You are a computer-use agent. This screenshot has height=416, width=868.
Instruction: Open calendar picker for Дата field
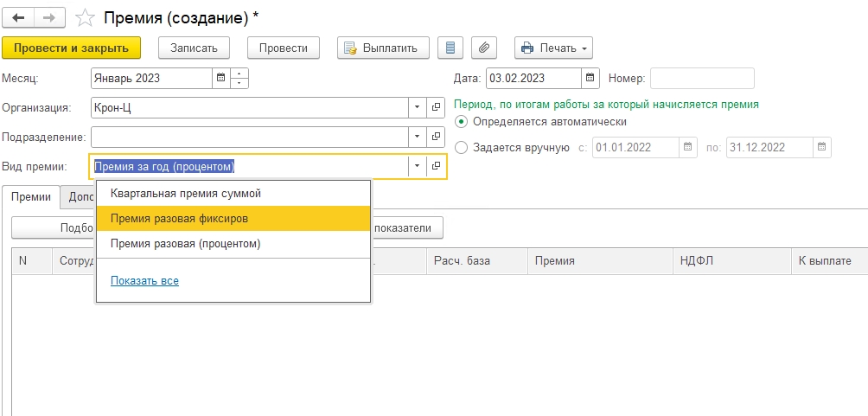[590, 78]
